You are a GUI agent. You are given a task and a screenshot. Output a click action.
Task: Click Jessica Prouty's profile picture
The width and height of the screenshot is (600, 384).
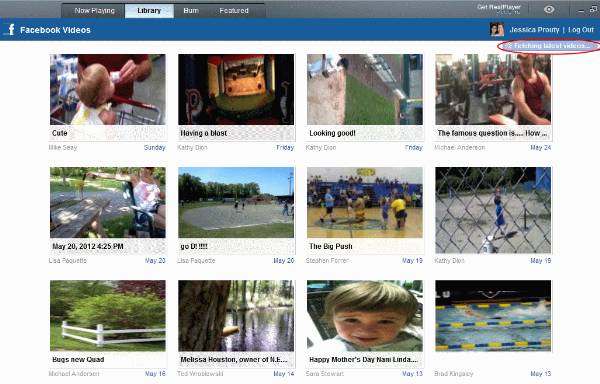(497, 29)
